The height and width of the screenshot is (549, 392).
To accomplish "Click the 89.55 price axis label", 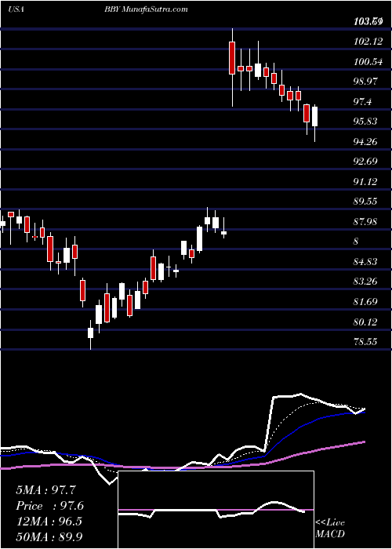I will tap(366, 202).
